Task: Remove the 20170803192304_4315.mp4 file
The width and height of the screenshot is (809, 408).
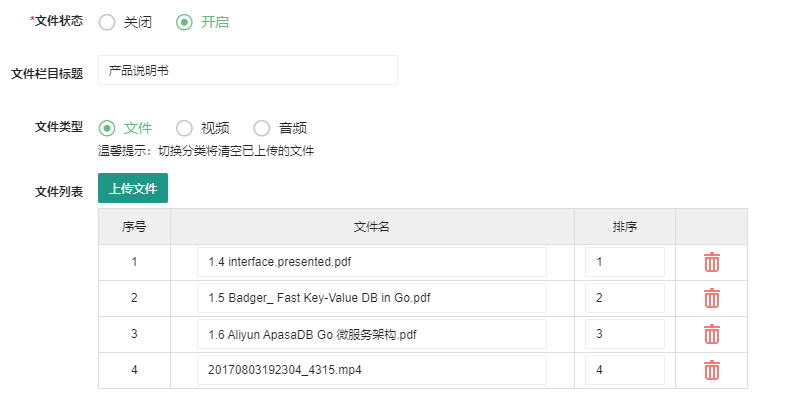Action: [x=711, y=370]
